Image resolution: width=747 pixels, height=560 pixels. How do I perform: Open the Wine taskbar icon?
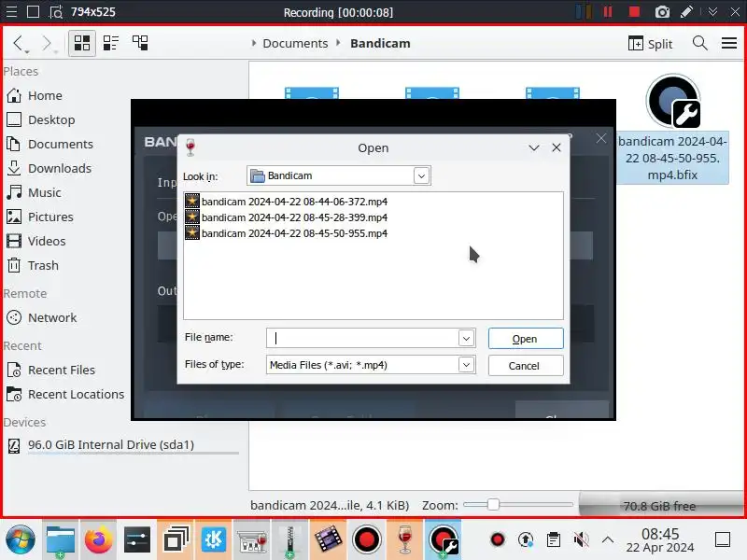405,540
